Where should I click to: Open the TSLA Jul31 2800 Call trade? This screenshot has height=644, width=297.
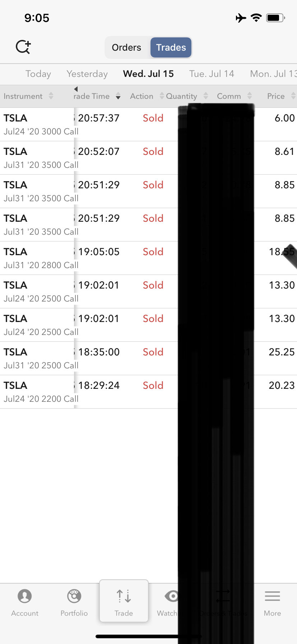41,258
